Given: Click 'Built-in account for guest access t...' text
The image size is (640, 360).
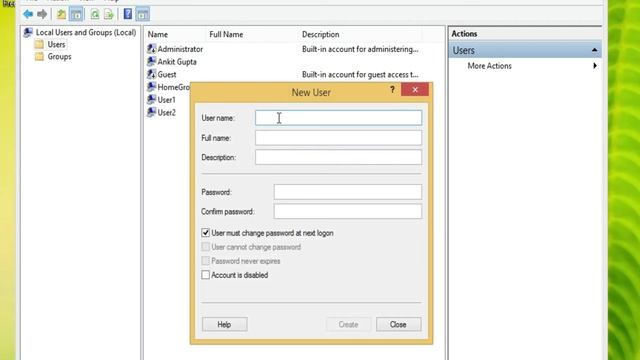Looking at the screenshot, I should click(x=360, y=74).
